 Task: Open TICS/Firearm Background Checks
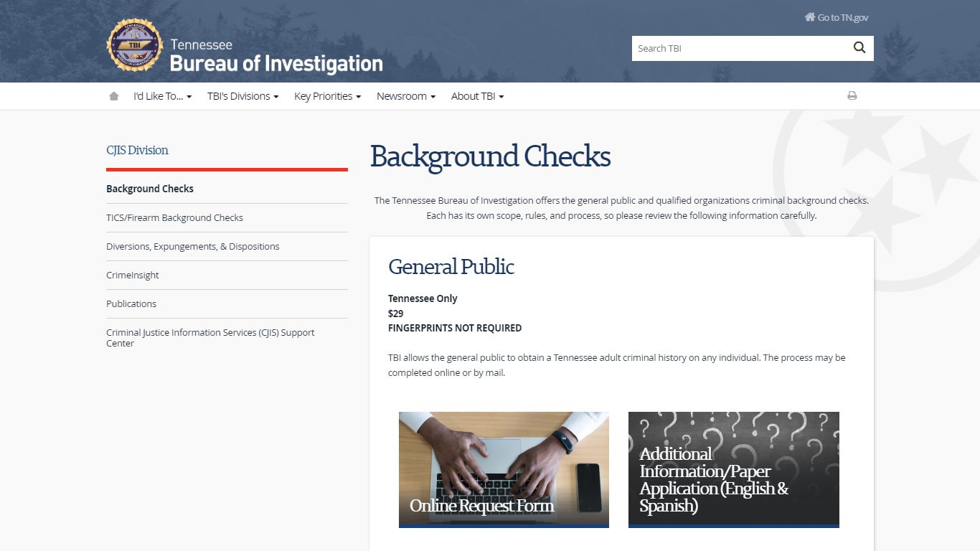[174, 217]
